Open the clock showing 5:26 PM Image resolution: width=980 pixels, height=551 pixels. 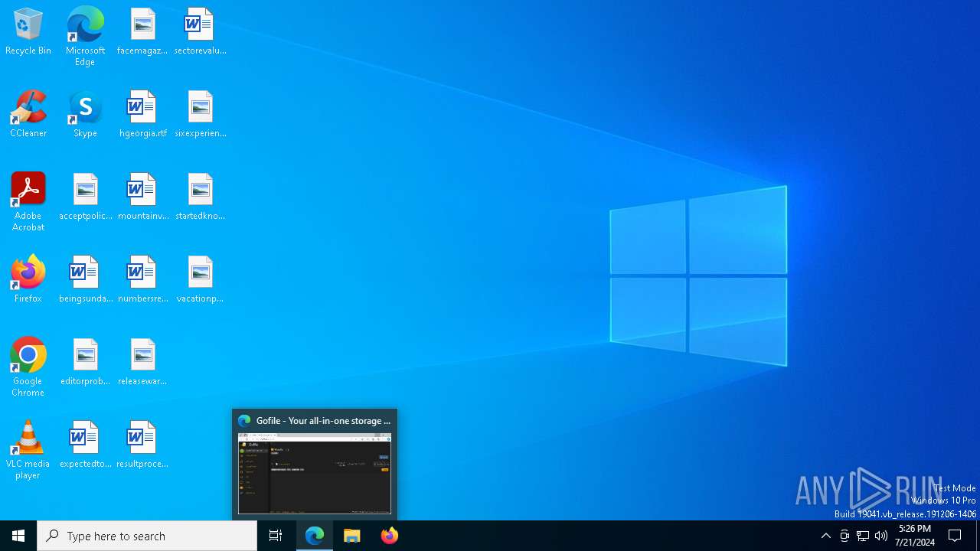coord(915,536)
